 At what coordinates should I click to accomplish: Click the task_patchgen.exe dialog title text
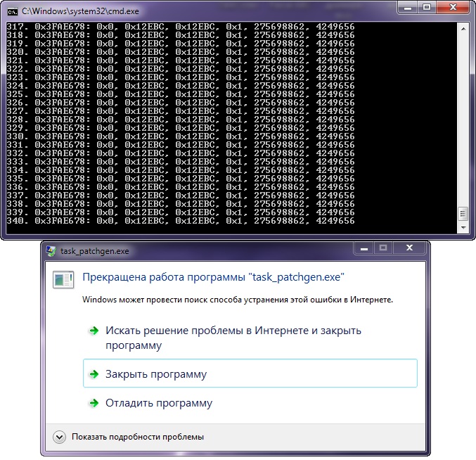95,251
